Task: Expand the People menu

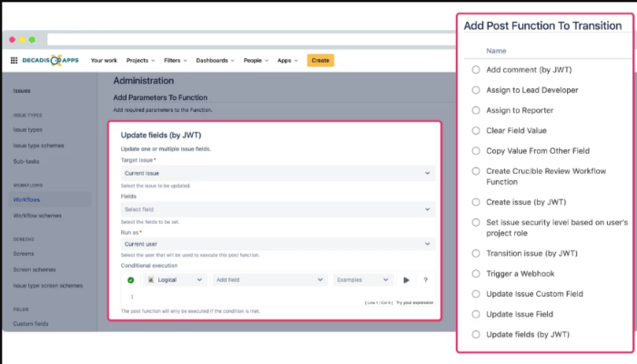Action: click(x=256, y=61)
